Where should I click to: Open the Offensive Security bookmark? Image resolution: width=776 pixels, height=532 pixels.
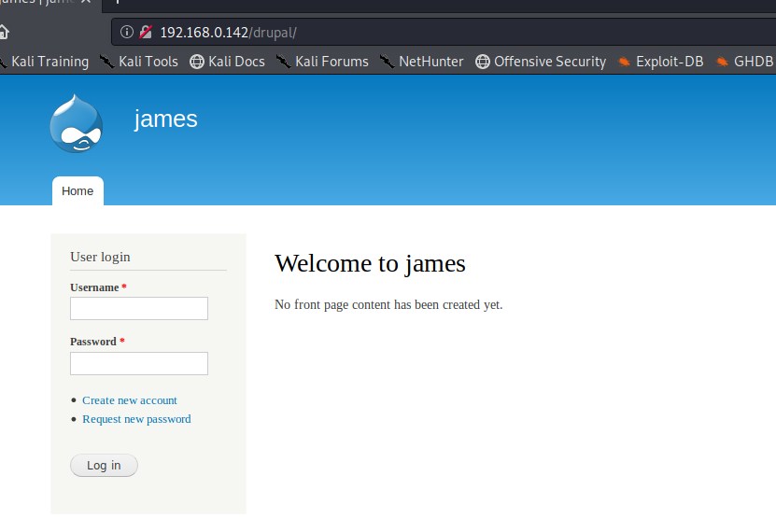point(541,62)
